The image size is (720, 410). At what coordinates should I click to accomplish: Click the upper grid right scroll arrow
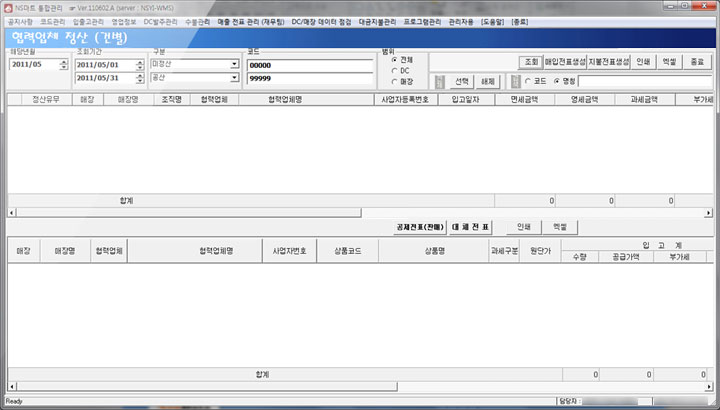pos(709,213)
